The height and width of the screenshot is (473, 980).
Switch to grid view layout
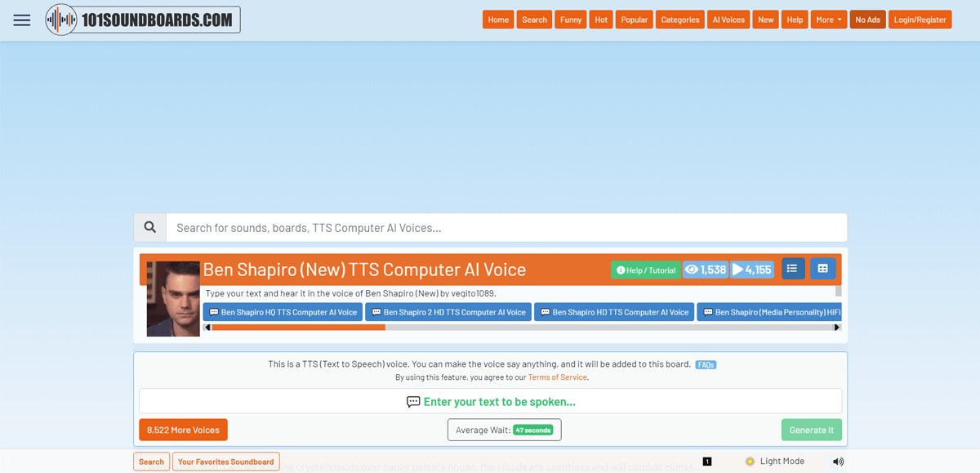(x=822, y=269)
